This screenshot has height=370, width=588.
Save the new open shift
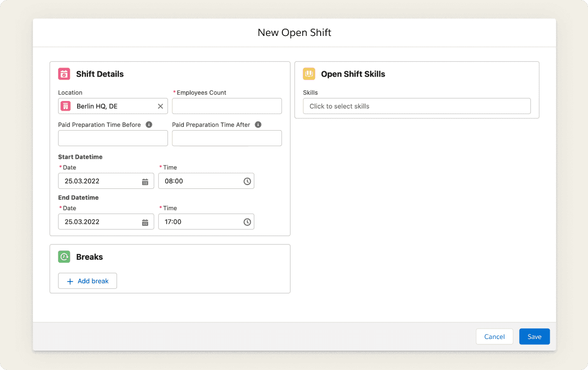pyautogui.click(x=534, y=336)
